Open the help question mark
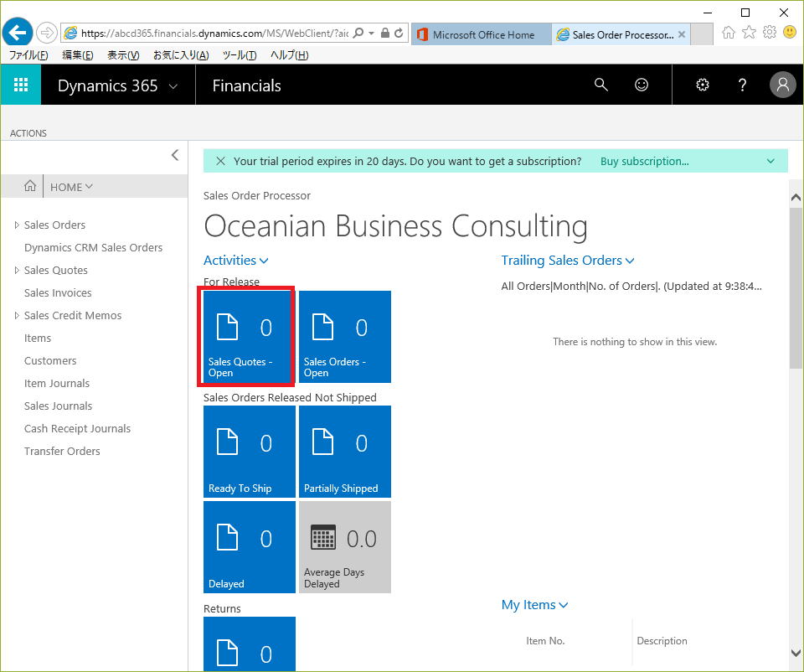 coord(742,85)
